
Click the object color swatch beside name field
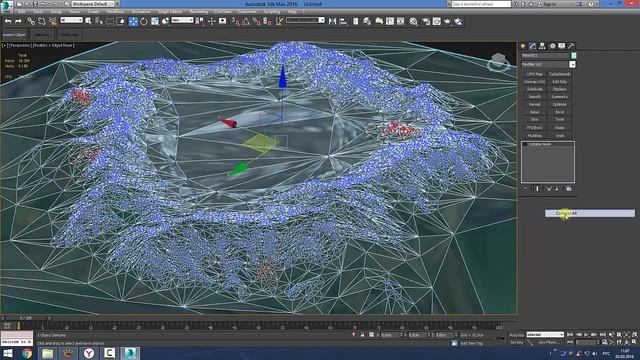(x=574, y=55)
